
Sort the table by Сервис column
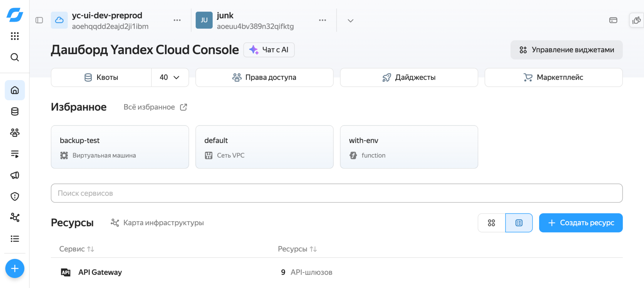click(x=76, y=249)
